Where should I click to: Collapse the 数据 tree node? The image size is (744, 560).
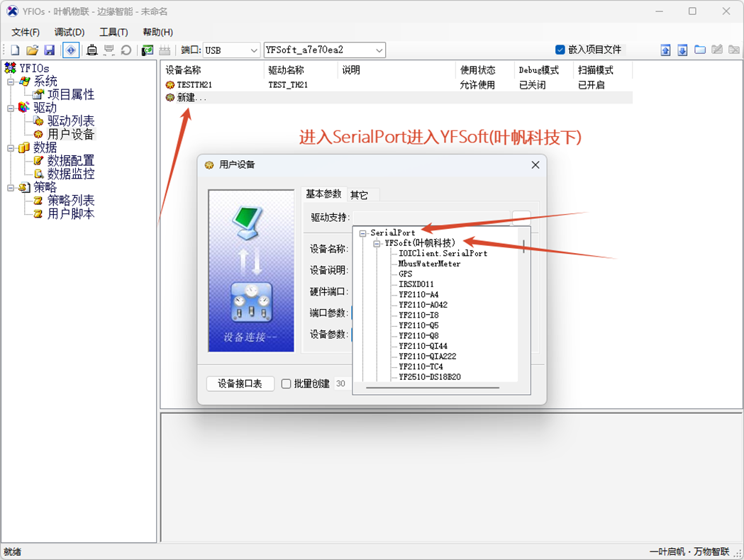pyautogui.click(x=11, y=148)
